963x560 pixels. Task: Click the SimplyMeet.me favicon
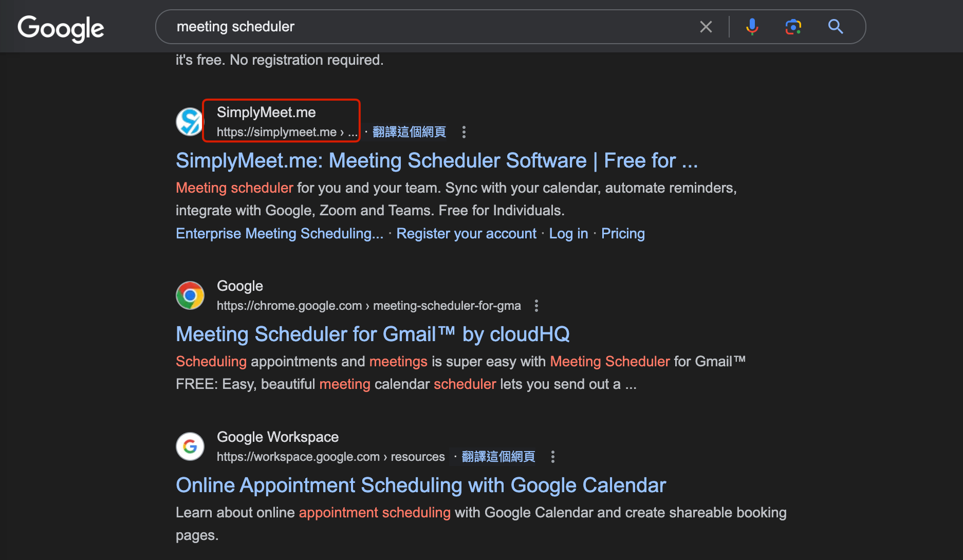190,122
